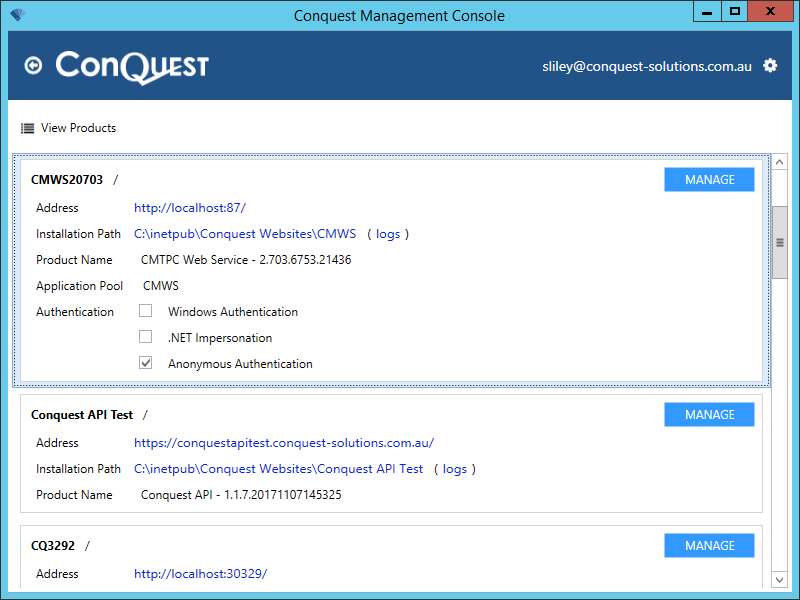The image size is (800, 600).
Task: Click the ConQuest logo
Action: click(132, 67)
